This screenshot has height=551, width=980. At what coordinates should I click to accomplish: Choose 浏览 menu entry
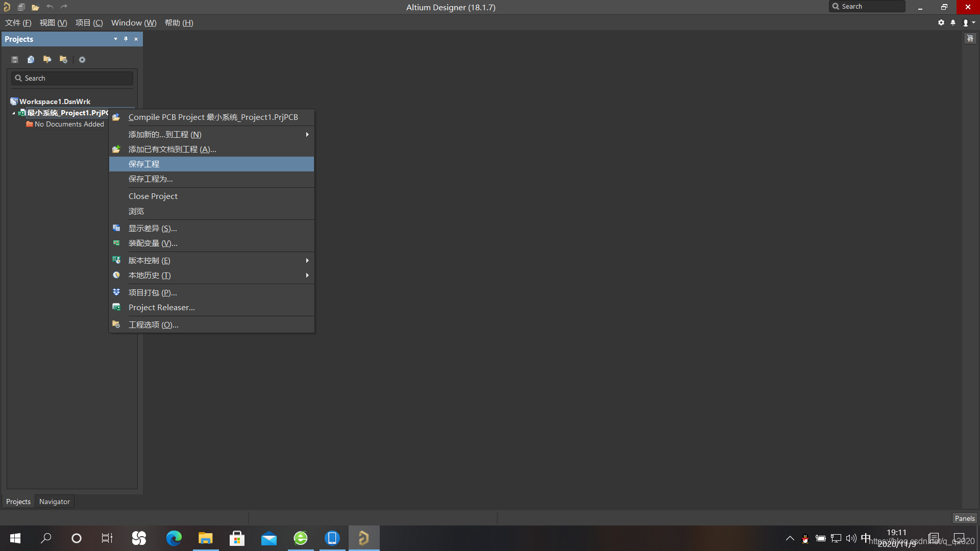click(x=211, y=211)
